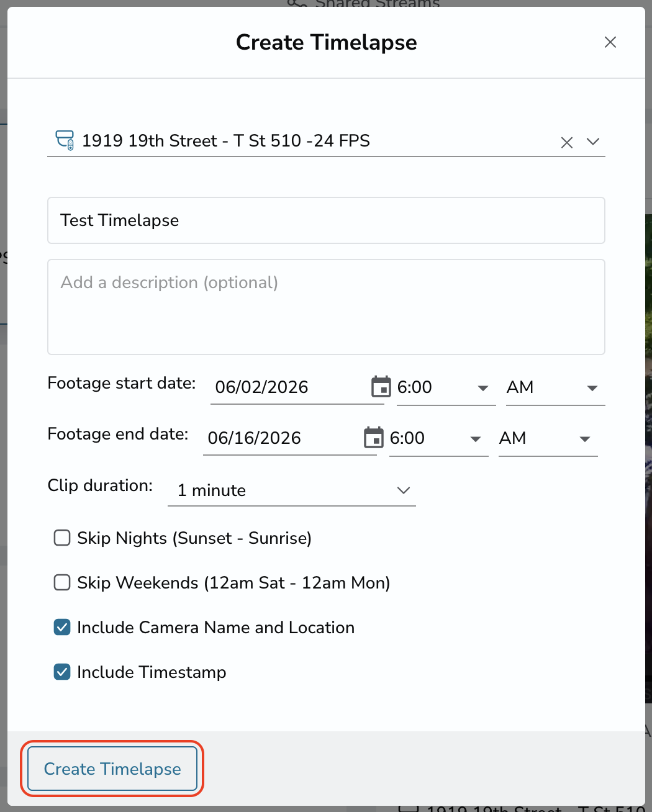Open the start date AM/PM dropdown

(x=555, y=387)
